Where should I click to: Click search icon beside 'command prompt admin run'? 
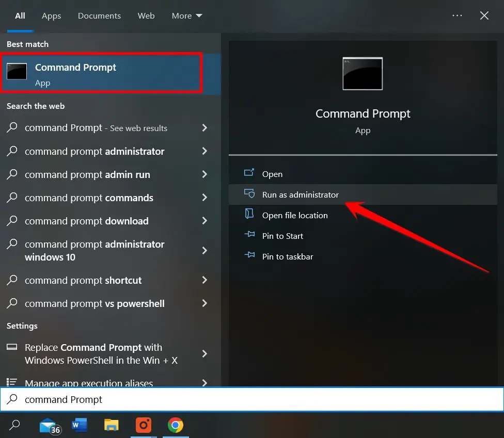[x=12, y=174]
